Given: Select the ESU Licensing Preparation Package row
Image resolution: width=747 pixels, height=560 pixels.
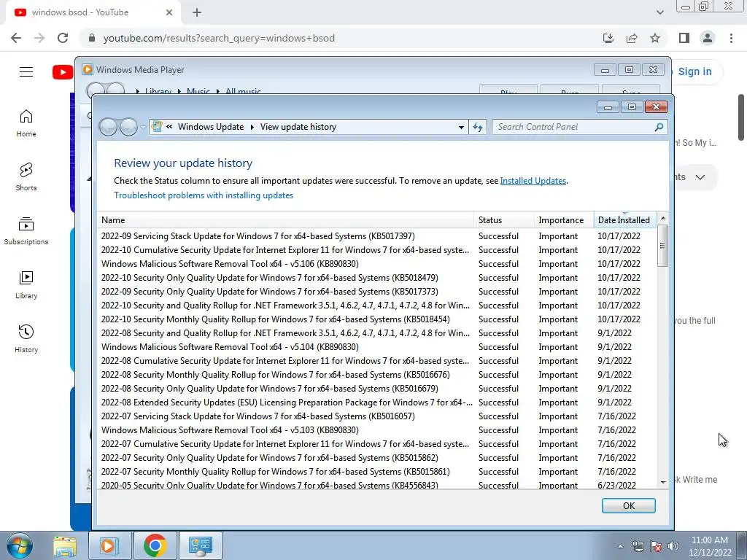Looking at the screenshot, I should (376, 402).
